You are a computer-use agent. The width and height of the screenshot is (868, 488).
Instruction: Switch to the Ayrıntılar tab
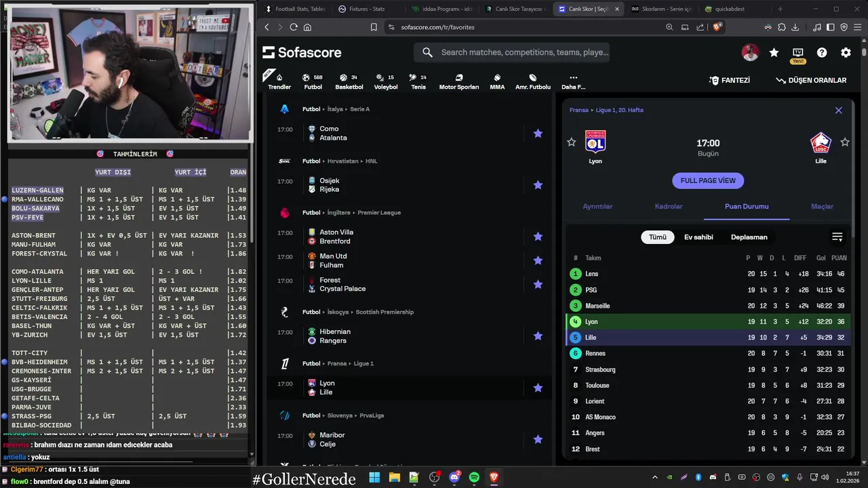pos(597,206)
